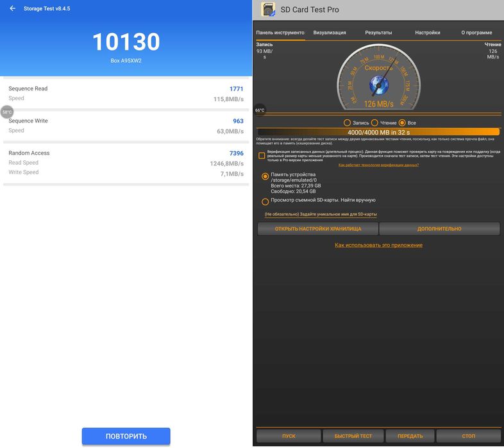Switch to the Результаты tab
Screen dimensions: 504x448
pos(378,33)
